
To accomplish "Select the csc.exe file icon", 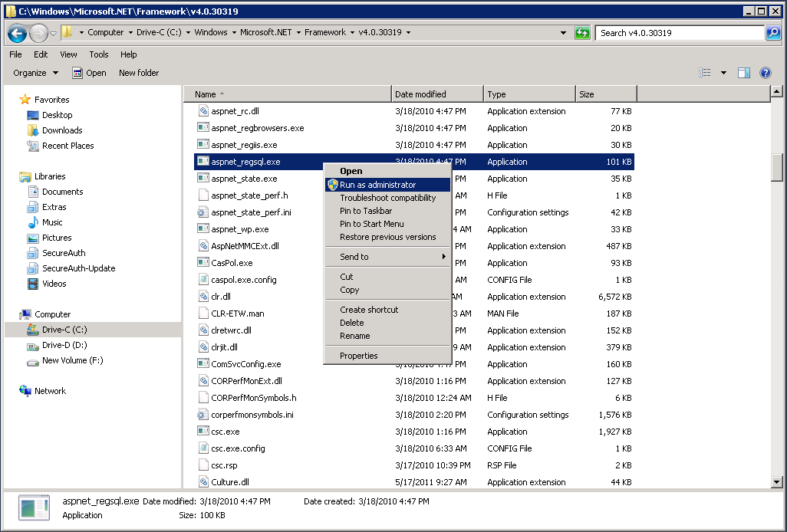I will click(x=203, y=432).
